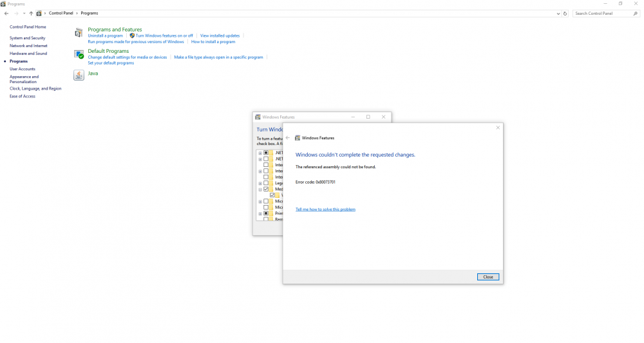Click the Default Programs category icon

[x=79, y=54]
